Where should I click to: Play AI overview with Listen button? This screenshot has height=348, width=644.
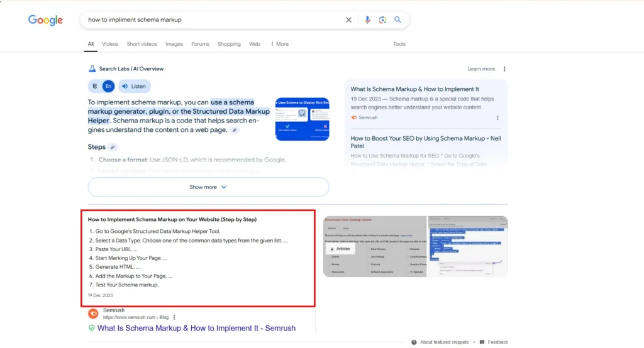point(135,86)
